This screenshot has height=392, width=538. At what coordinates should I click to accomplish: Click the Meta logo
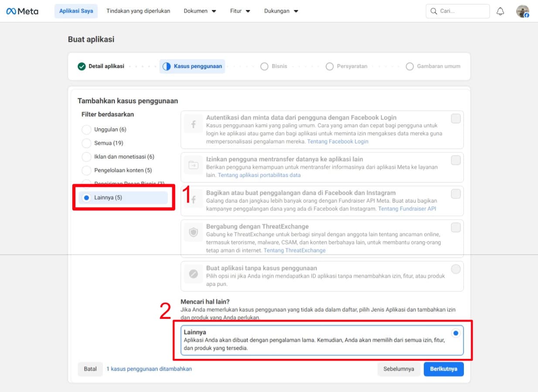(22, 11)
